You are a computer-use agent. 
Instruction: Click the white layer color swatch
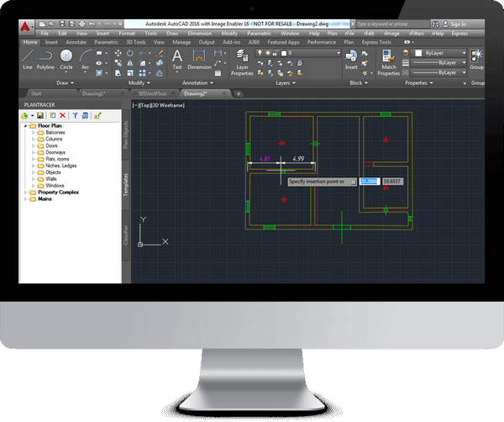coord(284,53)
